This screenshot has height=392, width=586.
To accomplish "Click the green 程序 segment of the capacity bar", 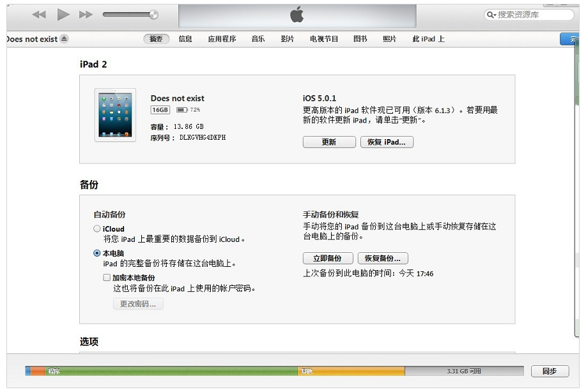I will [171, 371].
